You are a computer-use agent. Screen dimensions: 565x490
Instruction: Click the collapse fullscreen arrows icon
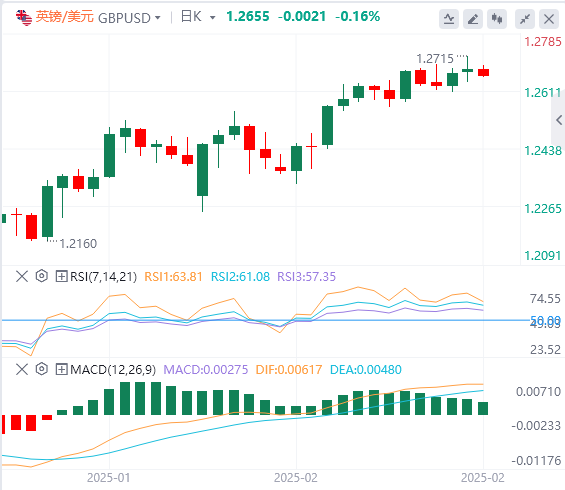click(x=525, y=18)
